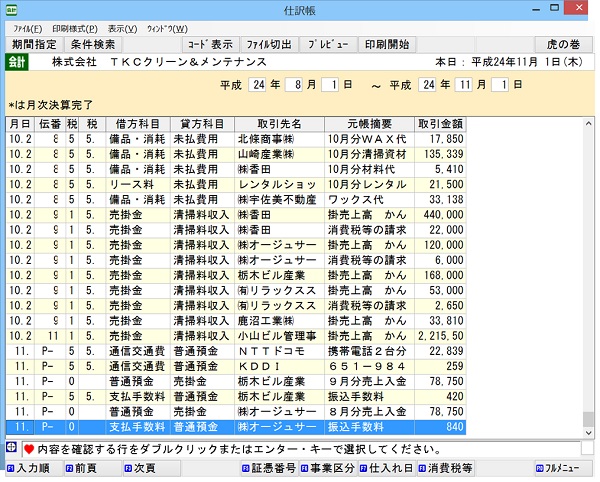
Task: Click the 入力順 function key button
Action: pos(34,468)
